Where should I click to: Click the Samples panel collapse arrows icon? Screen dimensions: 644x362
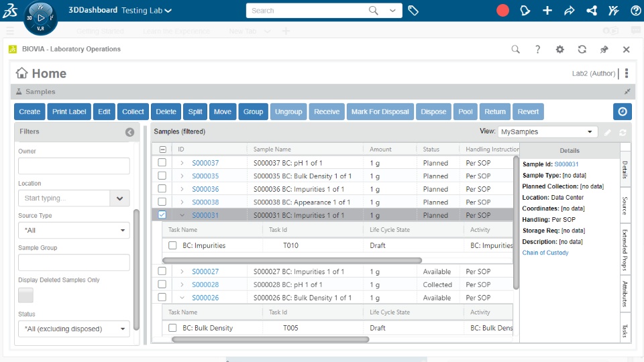point(627,92)
